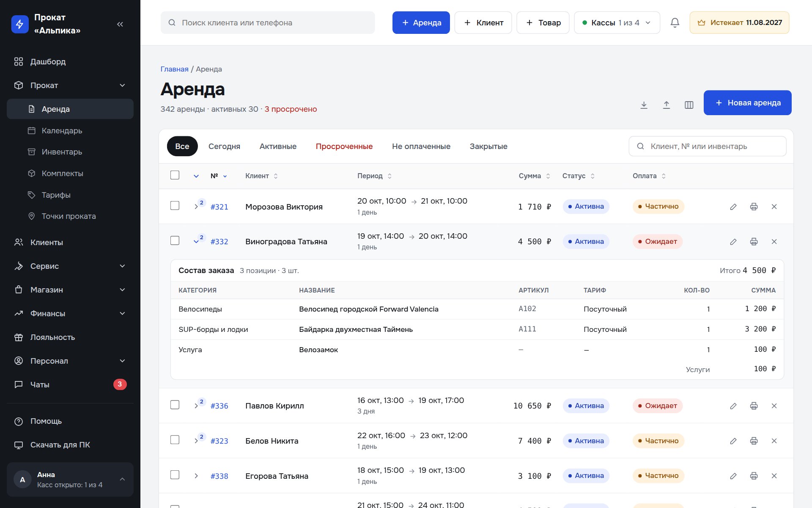Click the Новая аренда button

pos(747,102)
